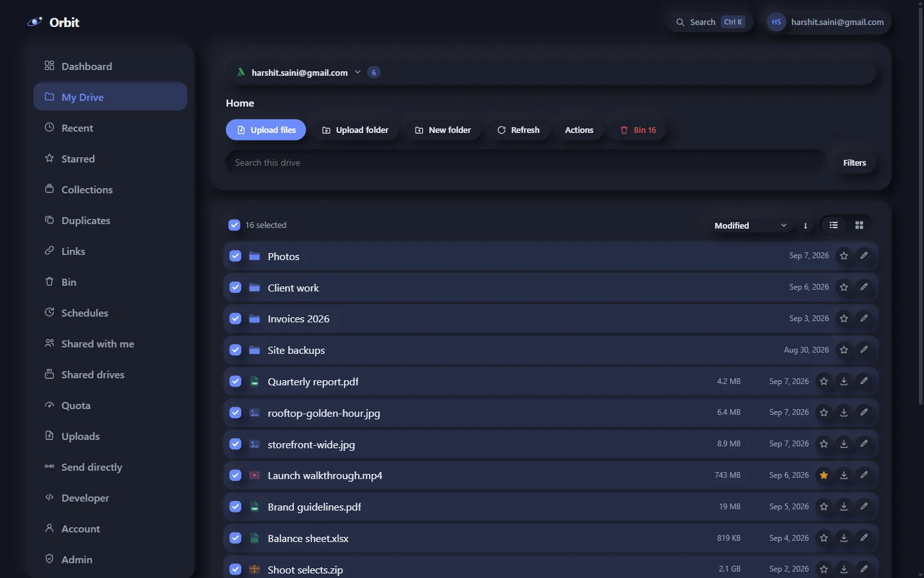Open HS user avatar

(x=776, y=22)
